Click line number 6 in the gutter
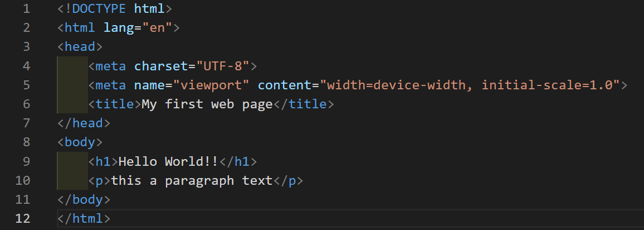Screen dimensions: 644x230 click(x=26, y=104)
